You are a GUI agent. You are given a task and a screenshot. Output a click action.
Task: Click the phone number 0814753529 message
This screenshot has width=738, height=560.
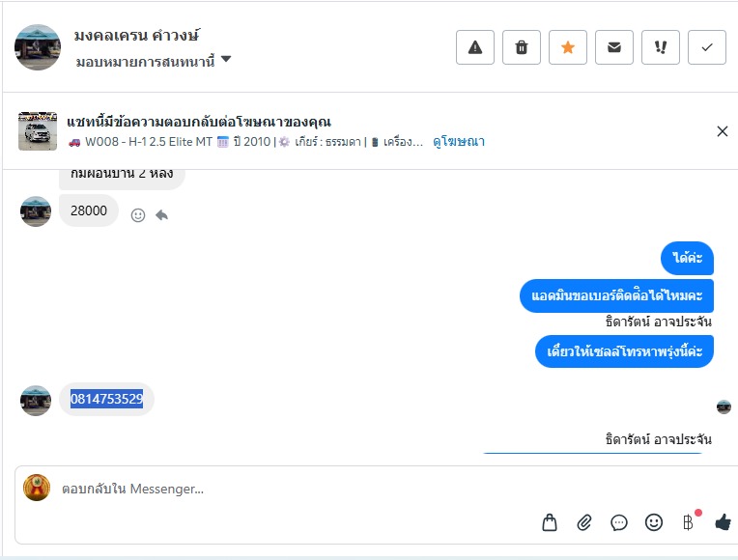(106, 399)
